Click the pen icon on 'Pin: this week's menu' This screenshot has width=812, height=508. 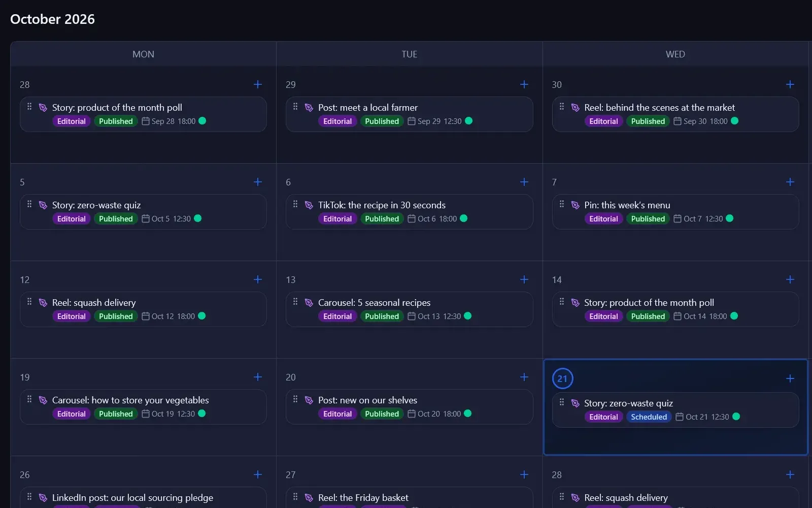pyautogui.click(x=575, y=205)
